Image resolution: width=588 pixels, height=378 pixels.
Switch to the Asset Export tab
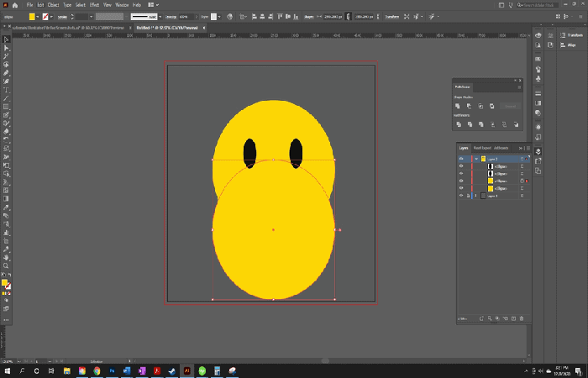tap(482, 148)
